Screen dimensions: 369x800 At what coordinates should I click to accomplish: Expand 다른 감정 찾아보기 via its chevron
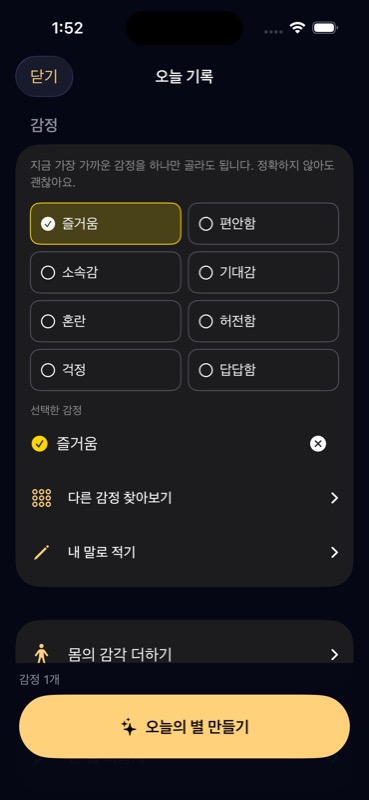click(334, 498)
